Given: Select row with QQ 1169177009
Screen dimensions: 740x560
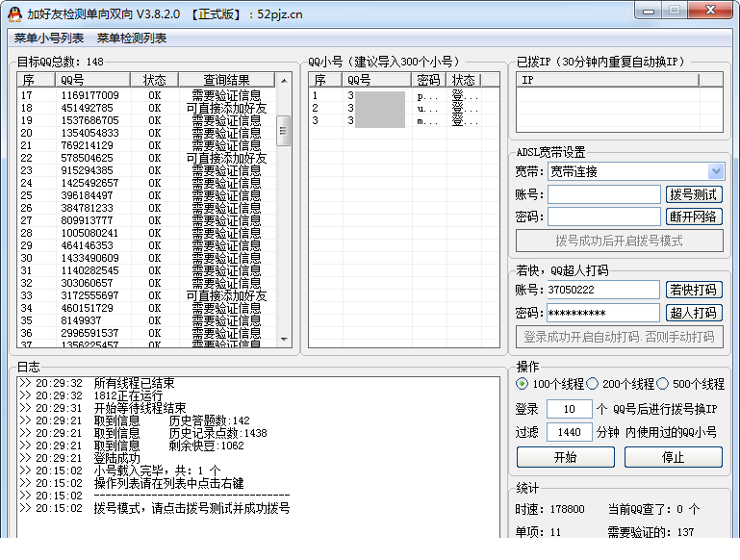Looking at the screenshot, I should (x=146, y=95).
